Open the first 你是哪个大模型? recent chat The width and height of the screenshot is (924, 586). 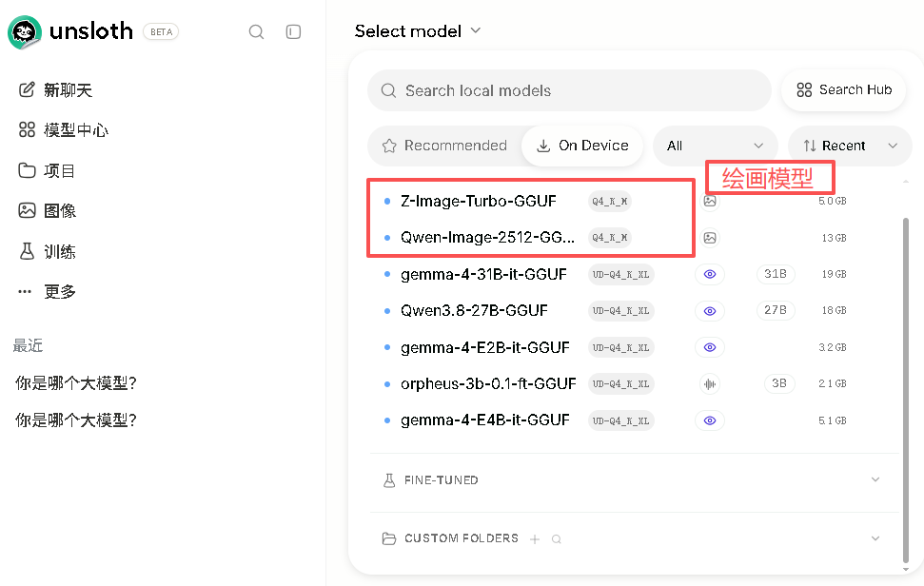76,383
